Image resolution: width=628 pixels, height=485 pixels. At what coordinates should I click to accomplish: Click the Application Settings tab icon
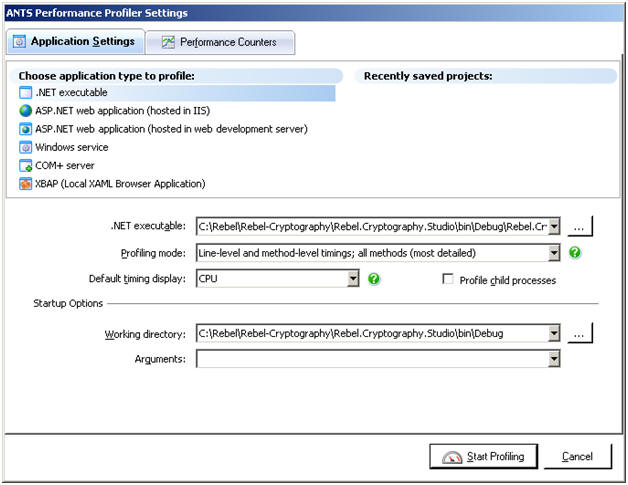pyautogui.click(x=19, y=42)
